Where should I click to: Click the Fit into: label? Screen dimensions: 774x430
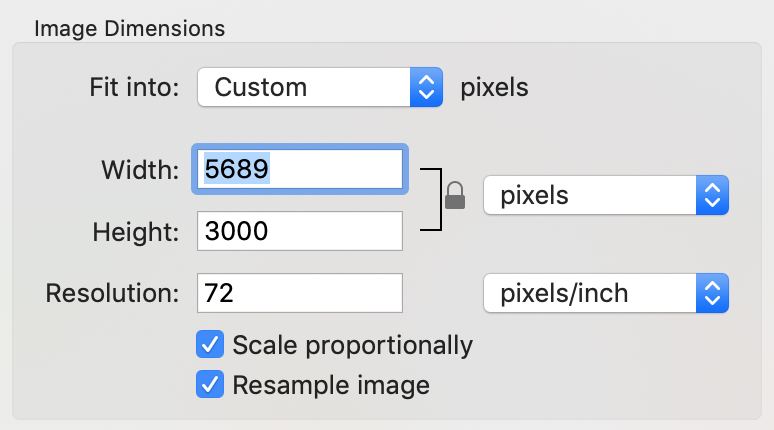click(134, 87)
